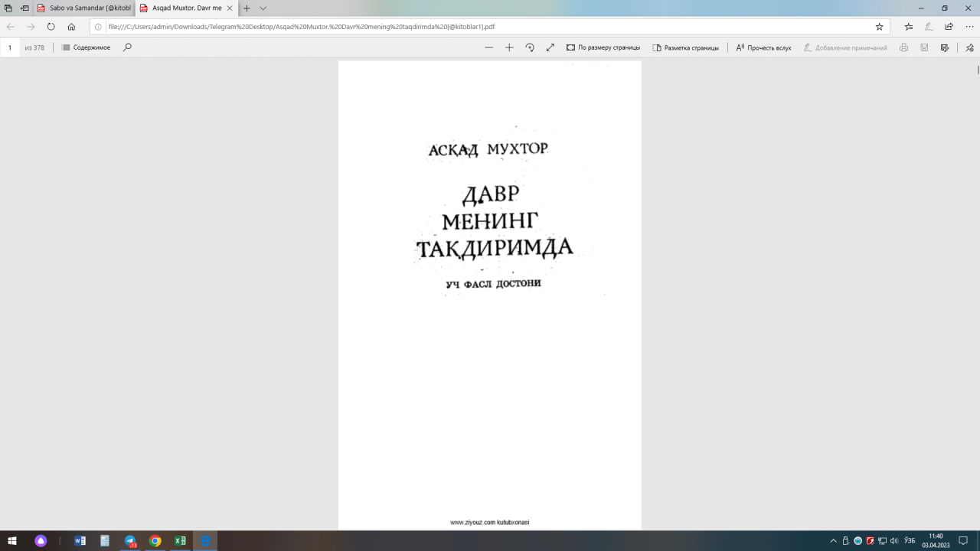Open Google Chrome from the taskbar
Viewport: 980px width, 551px height.
tap(155, 540)
